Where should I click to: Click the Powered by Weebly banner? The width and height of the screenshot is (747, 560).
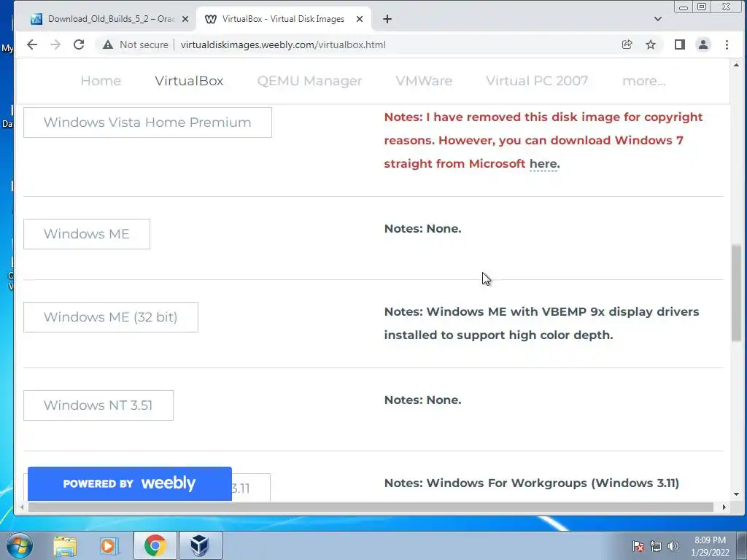[x=130, y=483]
